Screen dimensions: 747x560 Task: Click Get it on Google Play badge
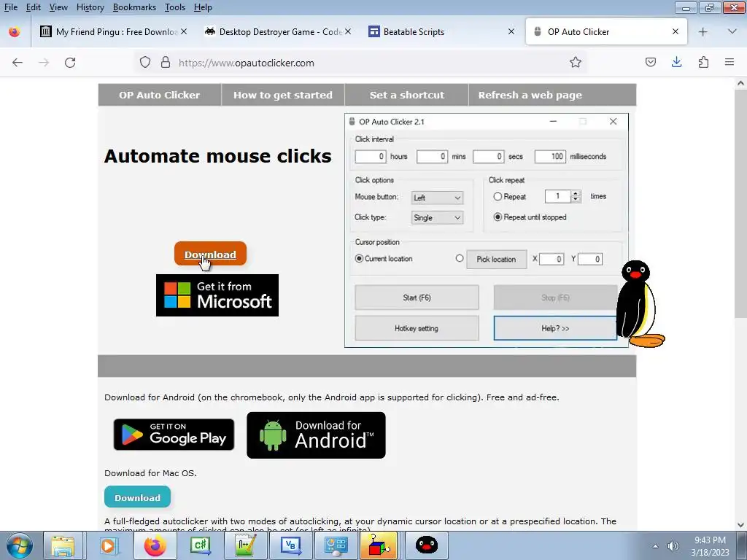(x=174, y=435)
